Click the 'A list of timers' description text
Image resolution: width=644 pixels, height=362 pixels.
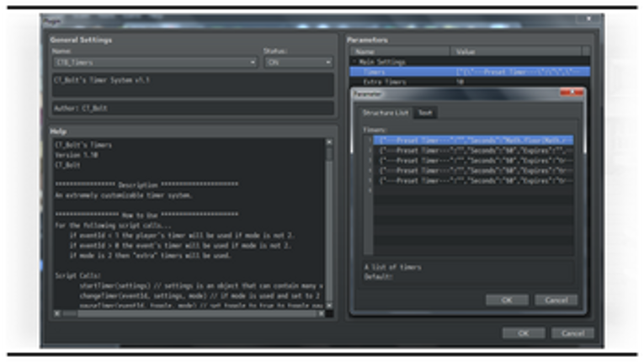click(392, 267)
